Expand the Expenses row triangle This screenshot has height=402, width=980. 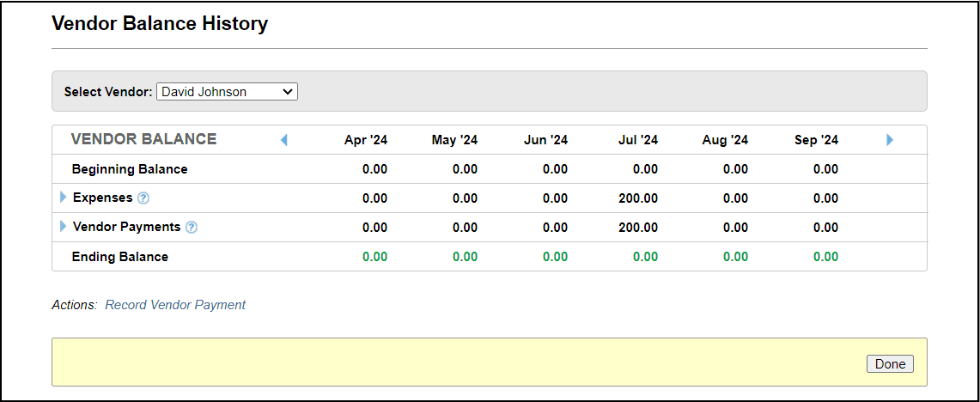pyautogui.click(x=63, y=198)
